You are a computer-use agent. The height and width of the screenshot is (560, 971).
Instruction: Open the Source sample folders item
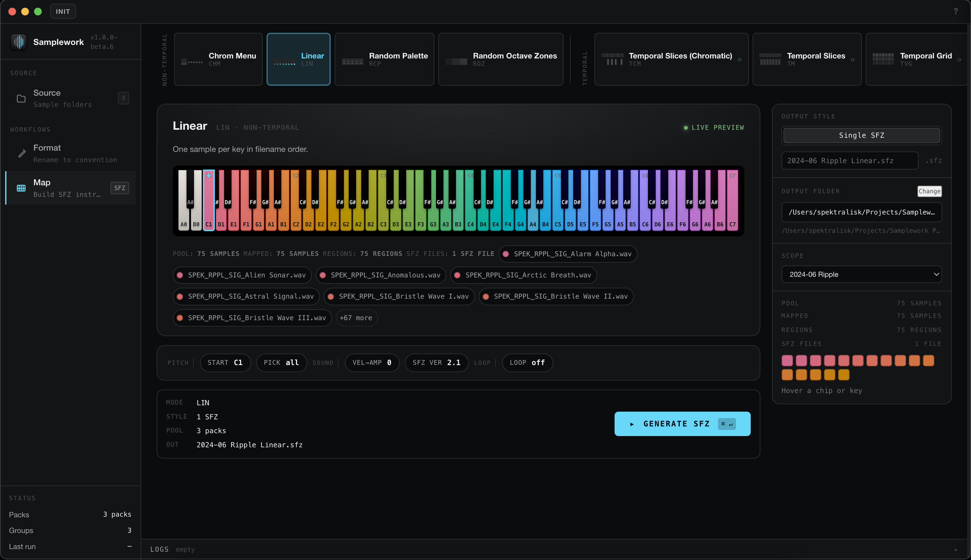pos(70,99)
